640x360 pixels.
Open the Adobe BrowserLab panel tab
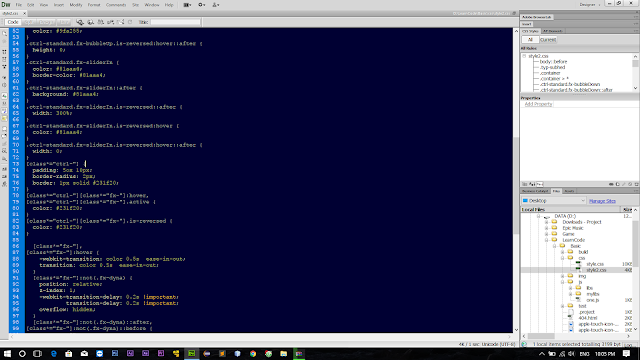(537, 17)
